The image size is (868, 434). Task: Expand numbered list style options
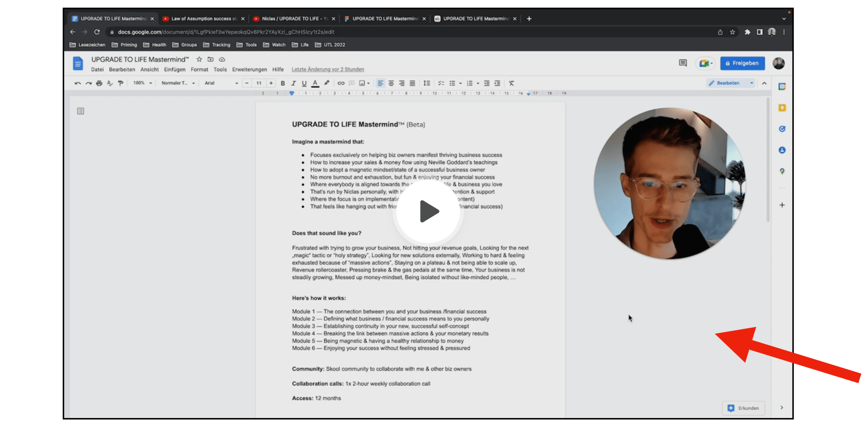point(478,83)
